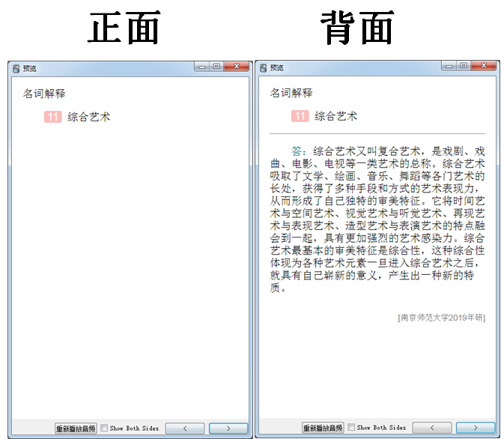
Task: Close the right preview window
Action: pyautogui.click(x=484, y=66)
